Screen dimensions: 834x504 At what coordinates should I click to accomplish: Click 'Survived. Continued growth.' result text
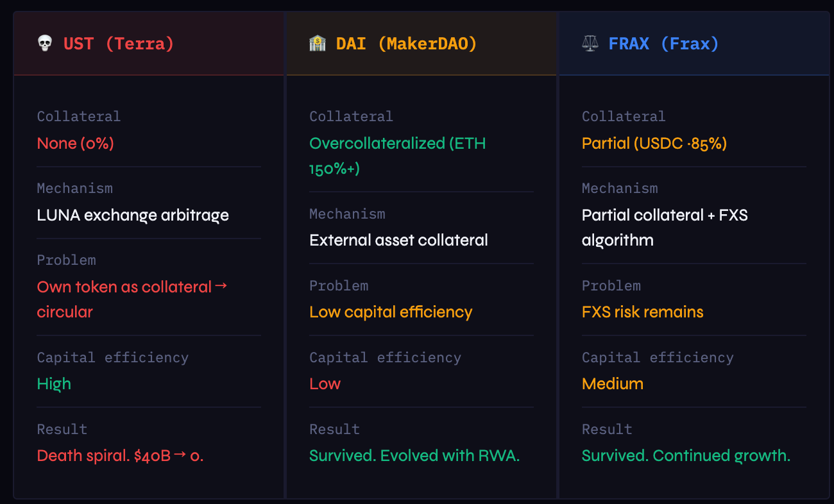click(x=686, y=456)
